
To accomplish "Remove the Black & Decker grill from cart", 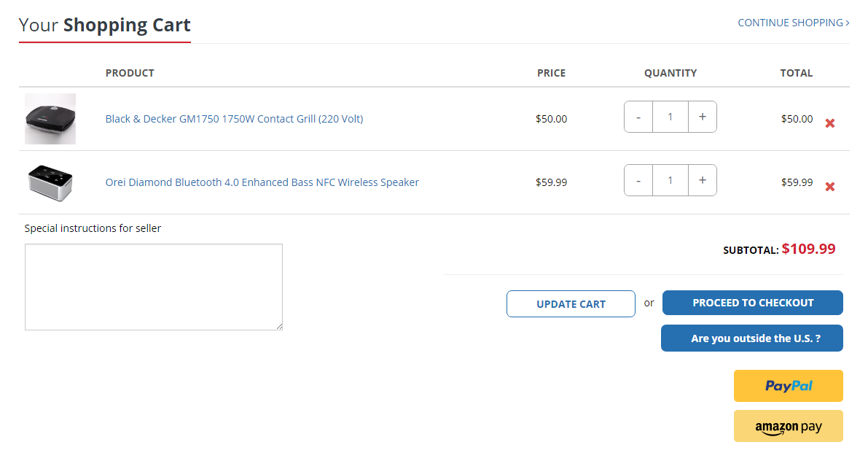I will tap(829, 123).
